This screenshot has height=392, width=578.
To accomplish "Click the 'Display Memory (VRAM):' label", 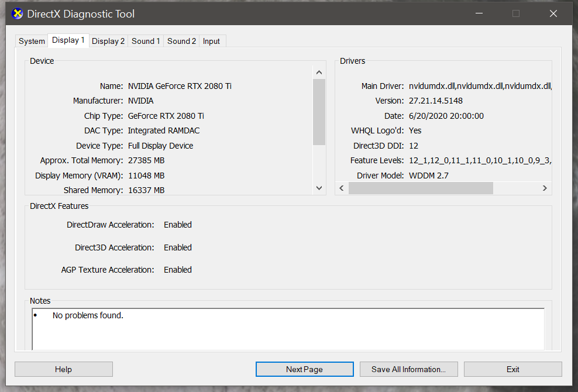I will 79,176.
